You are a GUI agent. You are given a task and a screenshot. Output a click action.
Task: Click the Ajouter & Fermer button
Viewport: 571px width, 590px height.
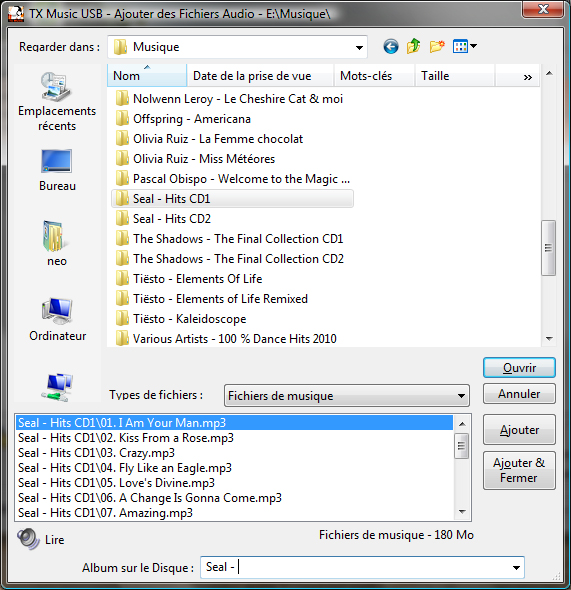click(x=519, y=470)
